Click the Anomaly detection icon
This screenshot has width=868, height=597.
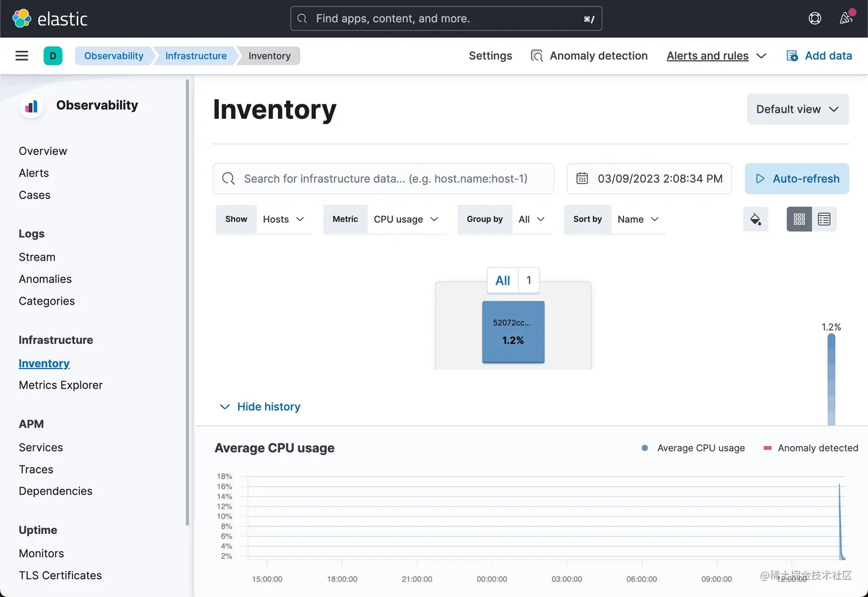537,56
